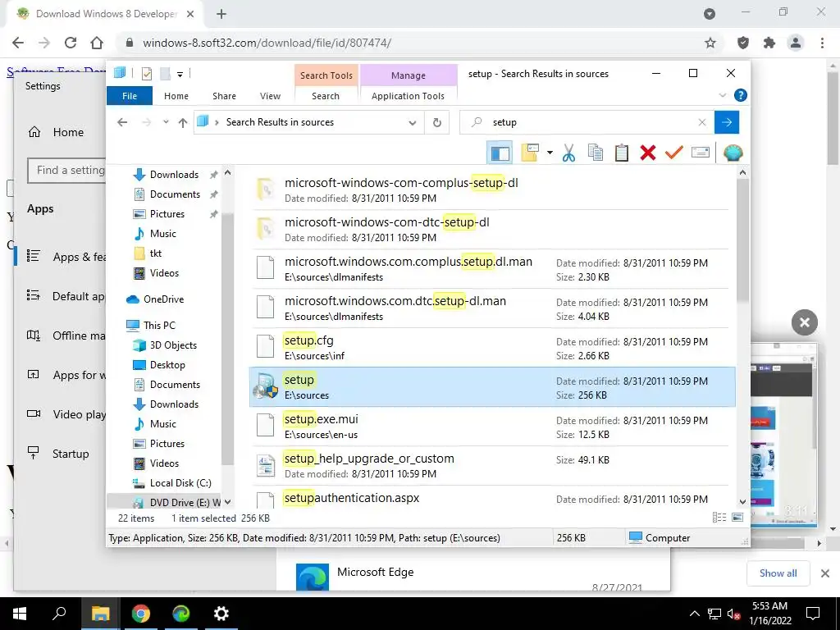Open the Customize Quick Access Toolbar dropdown
The image size is (840, 630).
point(180,75)
